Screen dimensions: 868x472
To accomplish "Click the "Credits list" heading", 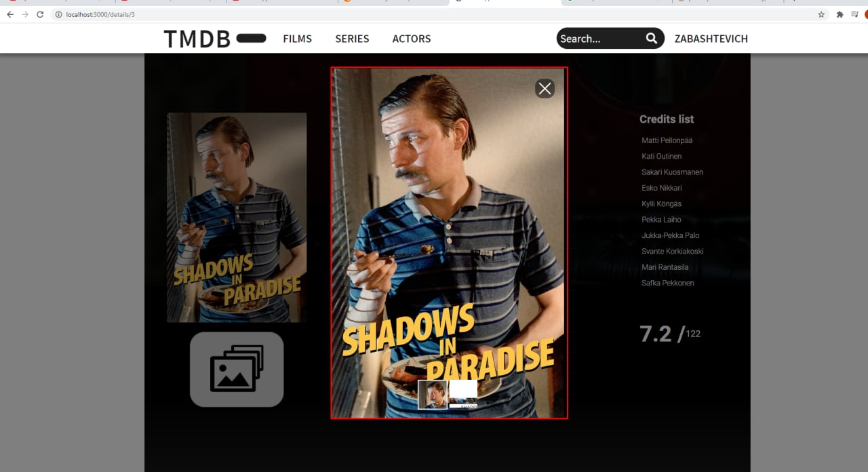I will (667, 119).
